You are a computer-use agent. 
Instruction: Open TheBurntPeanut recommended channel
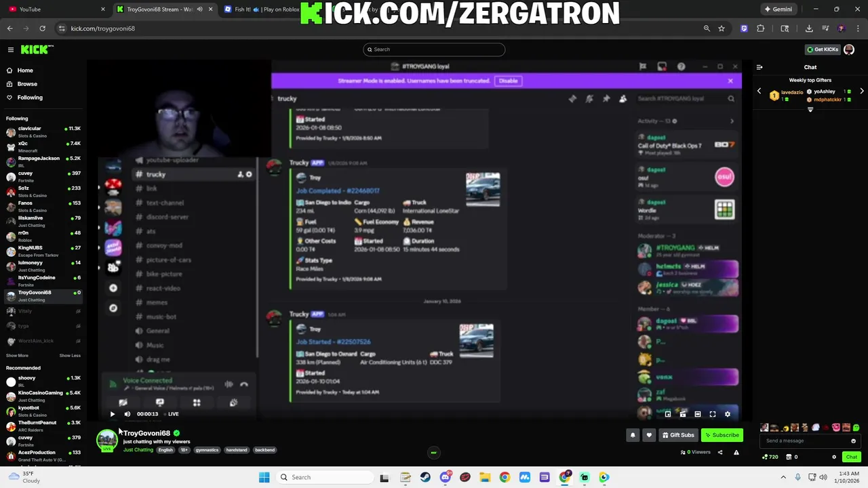pyautogui.click(x=43, y=426)
